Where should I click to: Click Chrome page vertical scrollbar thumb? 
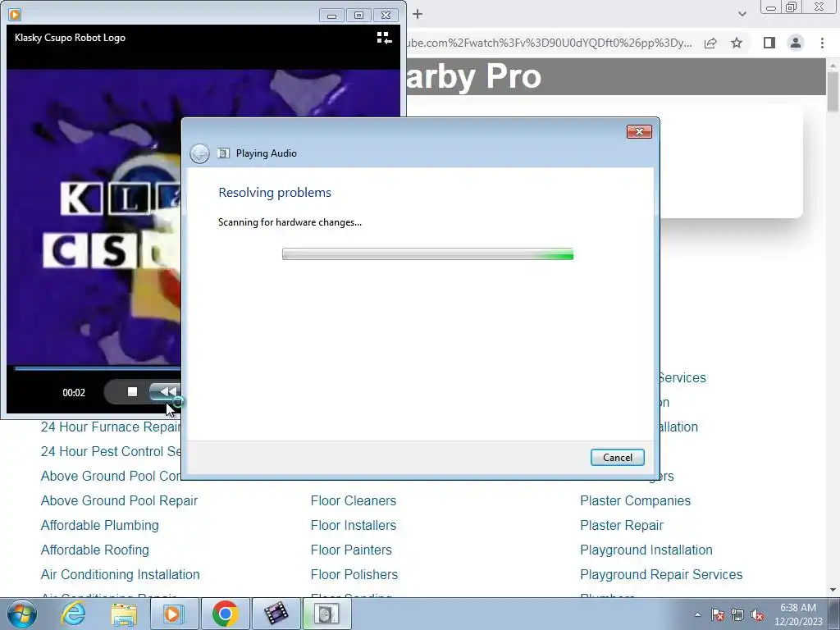833,91
